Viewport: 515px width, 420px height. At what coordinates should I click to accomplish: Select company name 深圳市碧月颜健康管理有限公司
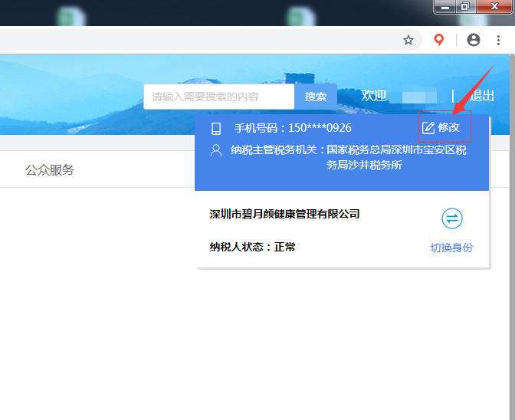click(x=284, y=214)
